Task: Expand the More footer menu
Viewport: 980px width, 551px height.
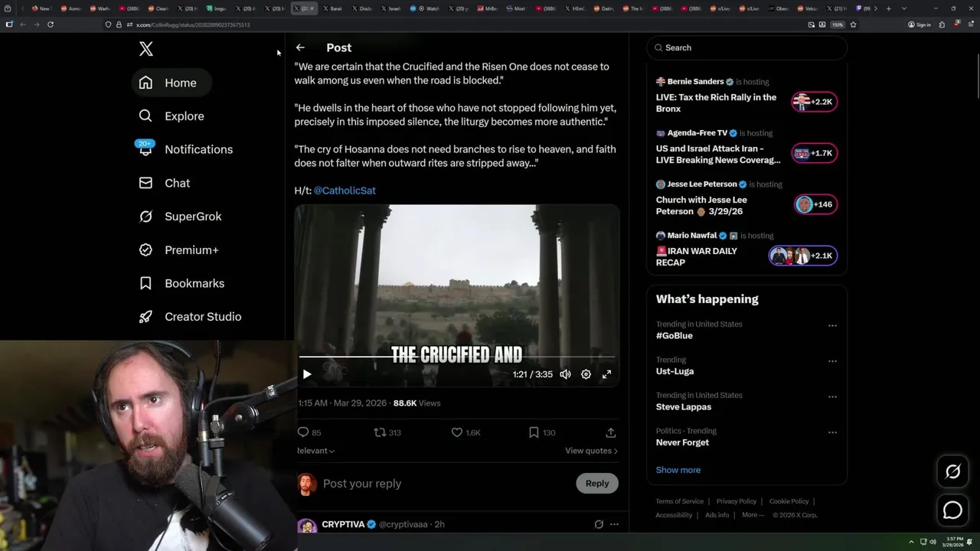Action: (753, 515)
